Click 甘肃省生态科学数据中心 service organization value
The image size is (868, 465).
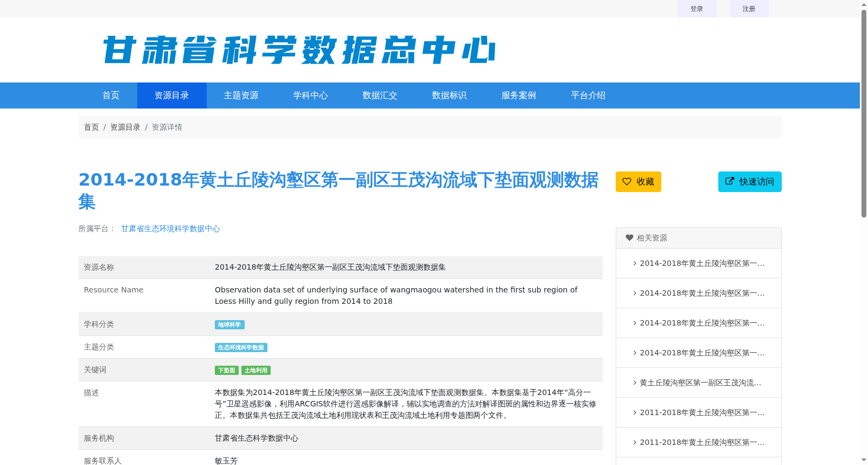257,438
